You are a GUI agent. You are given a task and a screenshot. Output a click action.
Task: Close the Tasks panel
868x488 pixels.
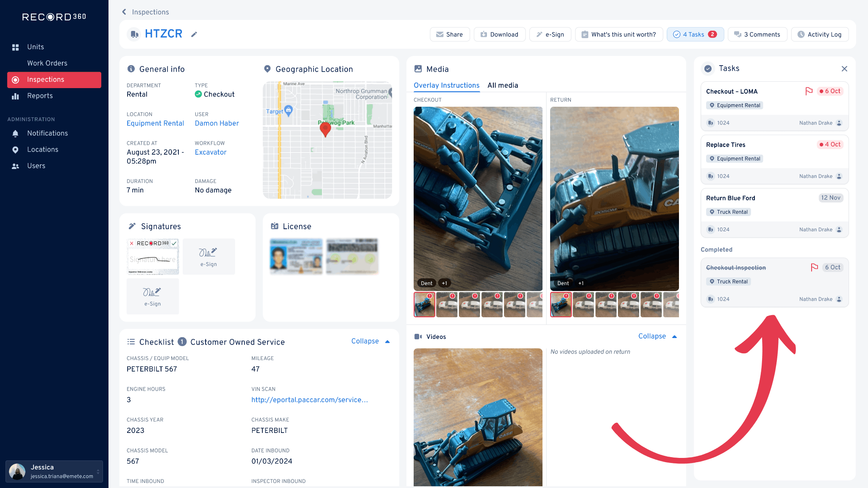[844, 69]
